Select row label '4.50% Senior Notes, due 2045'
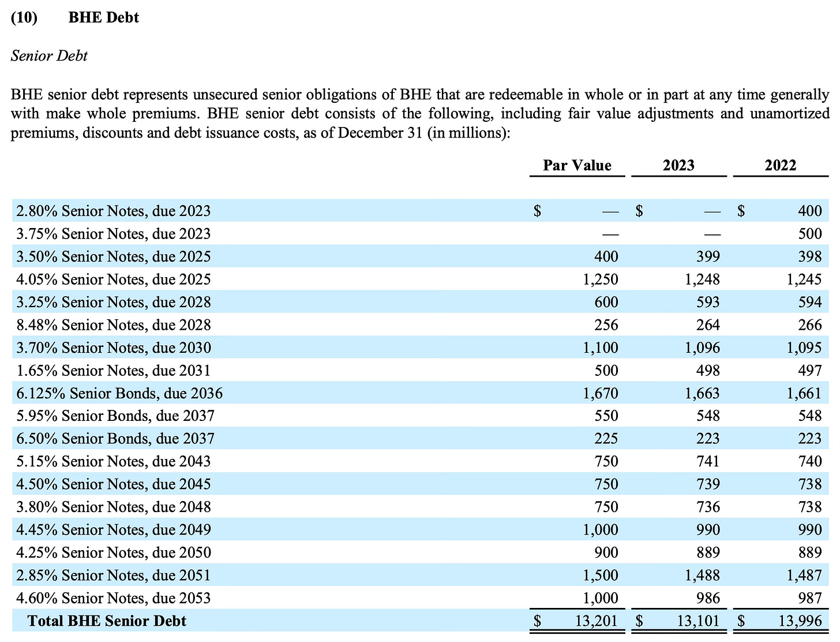This screenshot has width=840, height=642. point(114,484)
